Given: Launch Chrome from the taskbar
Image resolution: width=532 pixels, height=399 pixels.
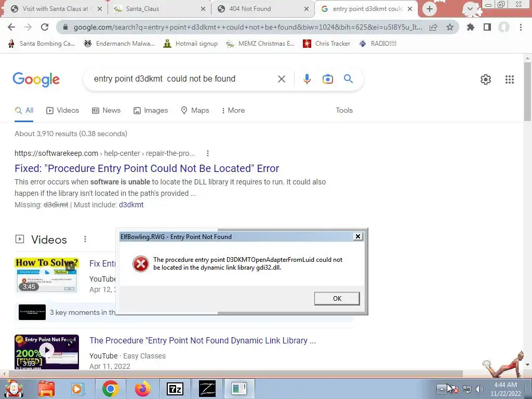Looking at the screenshot, I should pyautogui.click(x=110, y=389).
